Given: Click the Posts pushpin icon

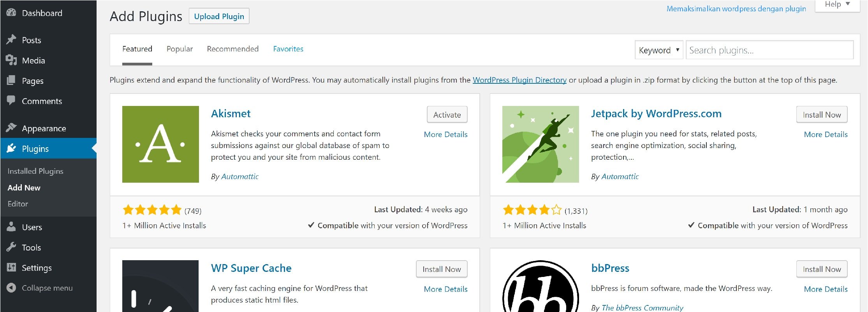Looking at the screenshot, I should point(11,40).
